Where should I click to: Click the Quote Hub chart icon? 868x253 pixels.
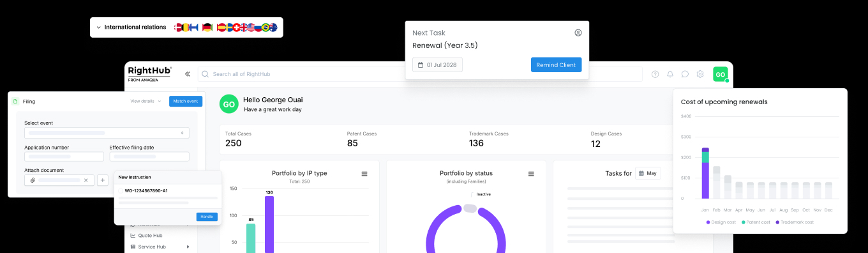click(x=133, y=235)
